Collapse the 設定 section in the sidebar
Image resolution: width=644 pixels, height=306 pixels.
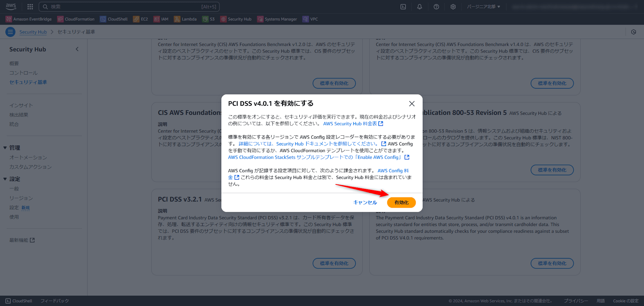[5, 179]
